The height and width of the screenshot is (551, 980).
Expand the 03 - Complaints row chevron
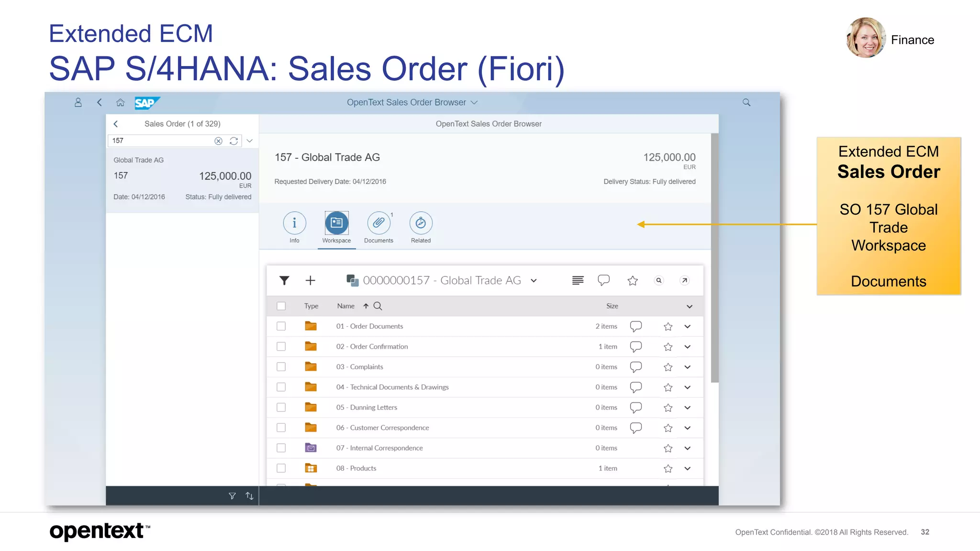(x=688, y=367)
